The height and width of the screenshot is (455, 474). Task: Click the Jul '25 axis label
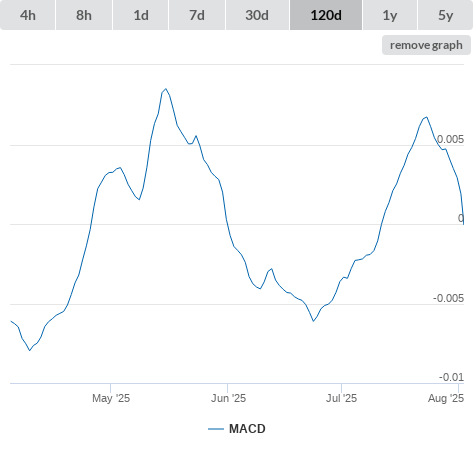coord(341,398)
